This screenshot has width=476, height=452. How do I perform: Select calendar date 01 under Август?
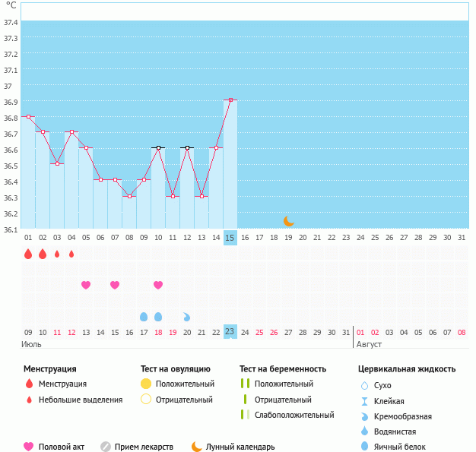pyautogui.click(x=360, y=332)
